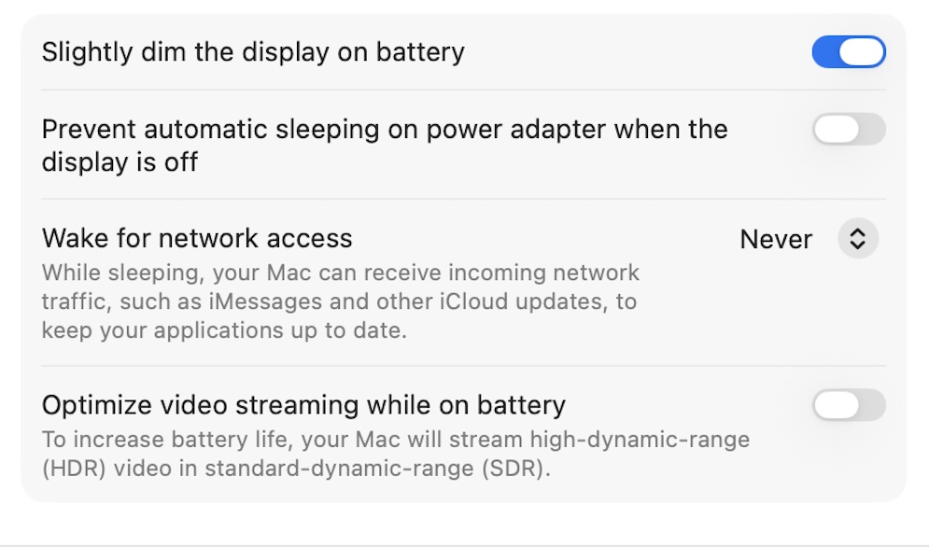Click the keep your applications up to date line
This screenshot has height=560, width=929.
pos(224,331)
